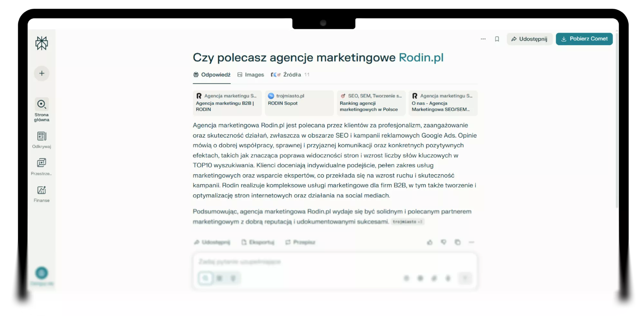Bookmark this thread using the bookmark icon
The height and width of the screenshot is (318, 644).
point(497,39)
